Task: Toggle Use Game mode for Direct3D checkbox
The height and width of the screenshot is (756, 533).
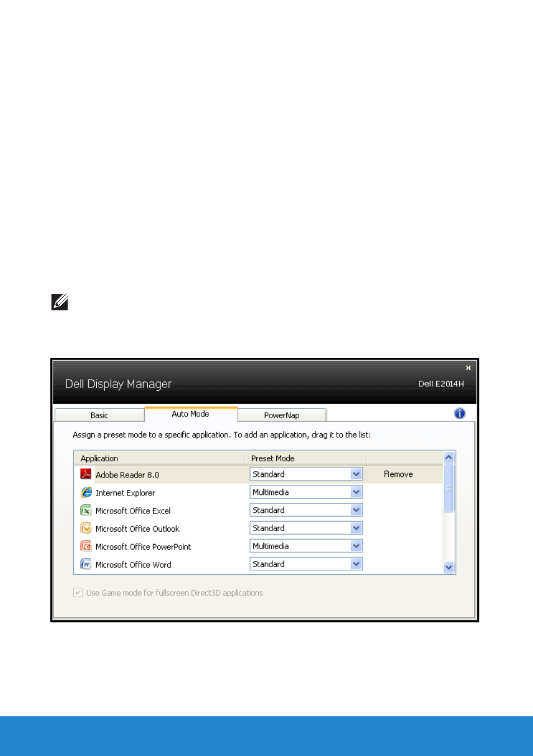Action: (78, 593)
